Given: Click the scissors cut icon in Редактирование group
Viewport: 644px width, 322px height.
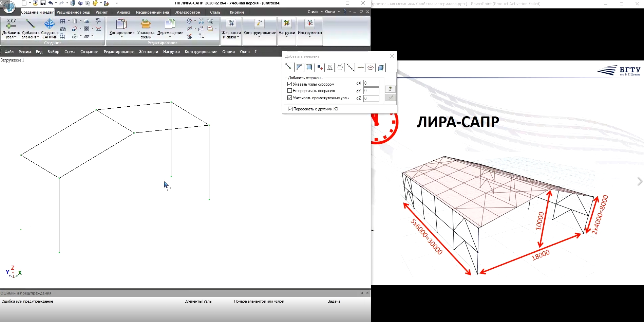Looking at the screenshot, I should click(201, 21).
